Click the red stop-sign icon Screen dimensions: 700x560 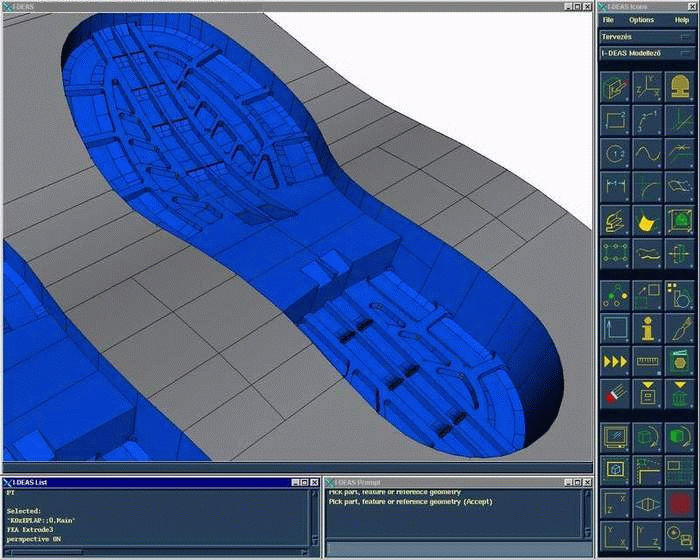click(x=679, y=504)
